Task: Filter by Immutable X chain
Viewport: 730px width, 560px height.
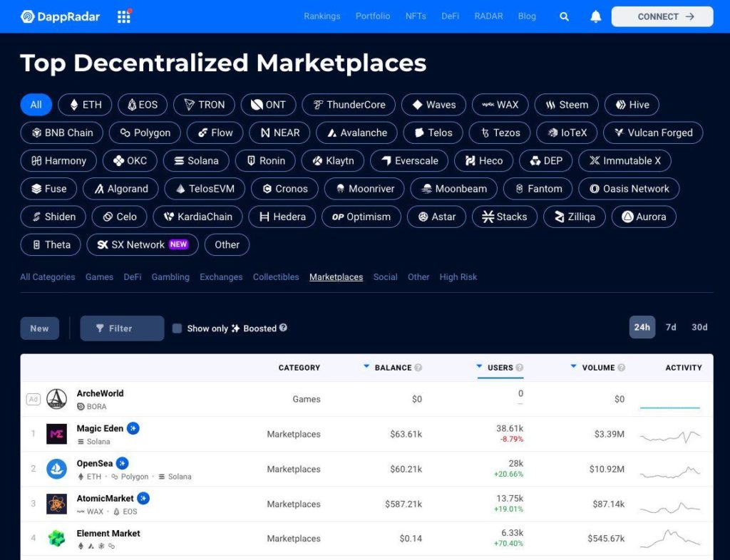Action: click(624, 160)
